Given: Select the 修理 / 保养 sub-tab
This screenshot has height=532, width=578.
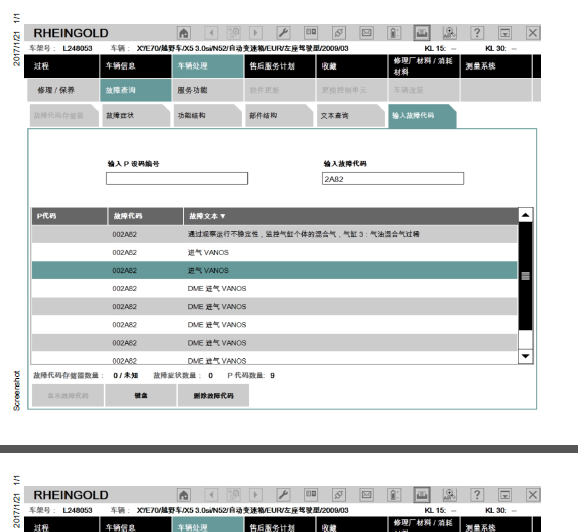Looking at the screenshot, I should click(x=63, y=90).
